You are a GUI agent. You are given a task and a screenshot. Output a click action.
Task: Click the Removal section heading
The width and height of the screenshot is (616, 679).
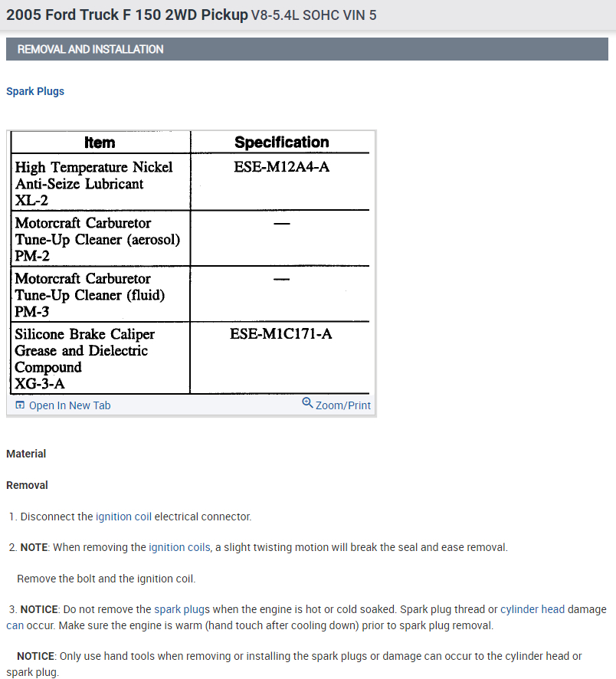point(27,485)
